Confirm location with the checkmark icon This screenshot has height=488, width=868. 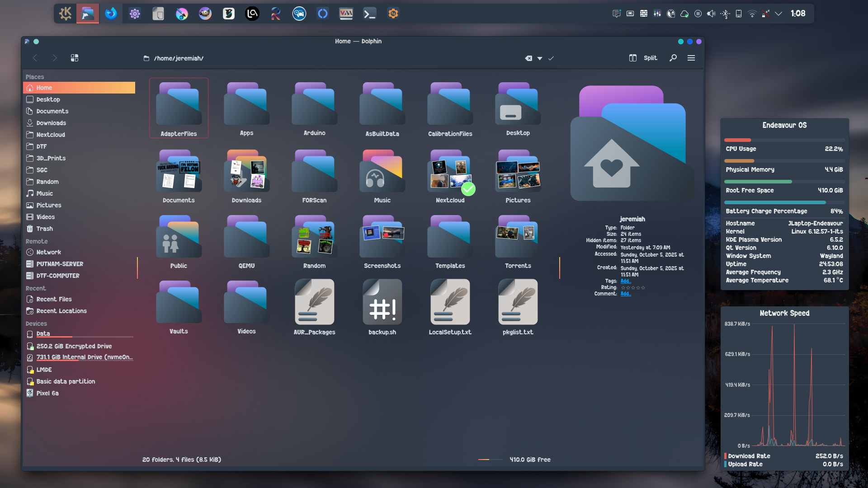(551, 58)
